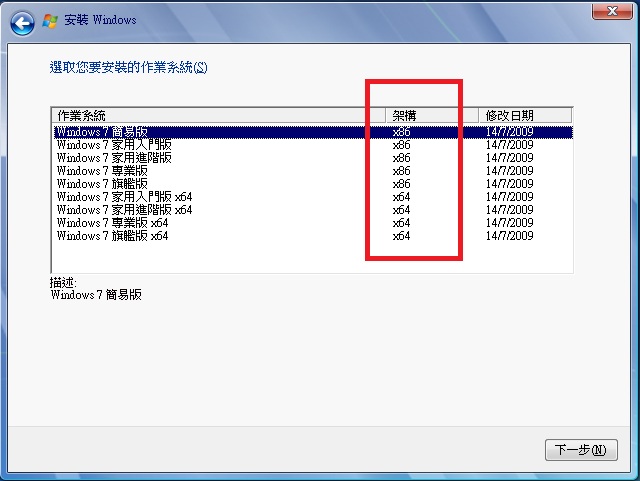Viewport: 640px width, 481px height.
Task: Click the x64 cell of 旗艦版 x64 row
Action: pyautogui.click(x=401, y=236)
